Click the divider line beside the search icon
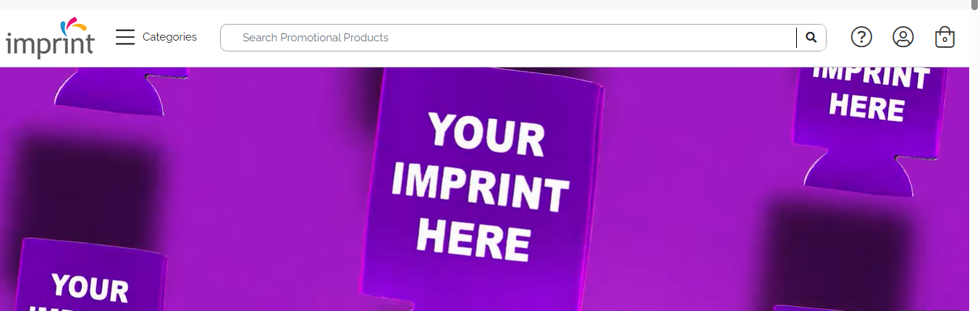 tap(797, 38)
